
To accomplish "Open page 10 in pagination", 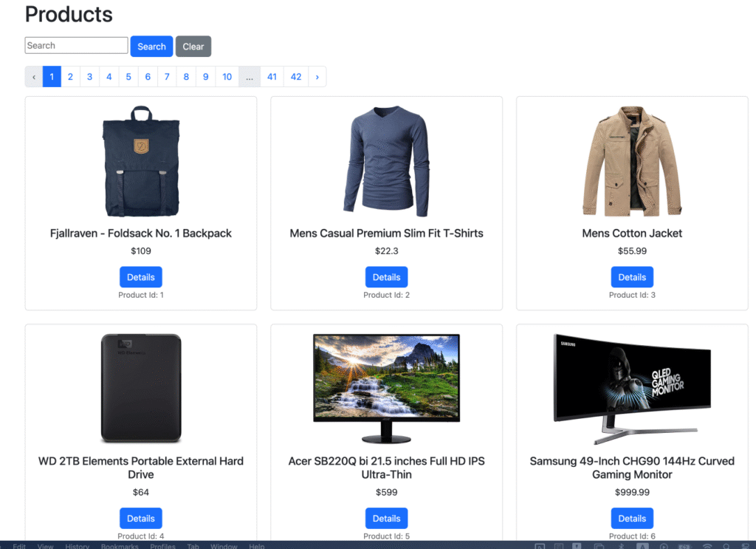I will pos(227,77).
